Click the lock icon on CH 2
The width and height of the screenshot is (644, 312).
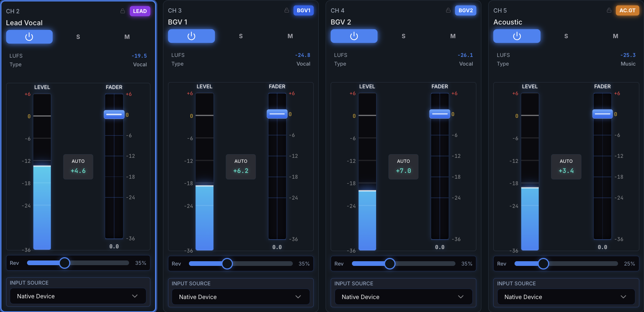point(123,11)
